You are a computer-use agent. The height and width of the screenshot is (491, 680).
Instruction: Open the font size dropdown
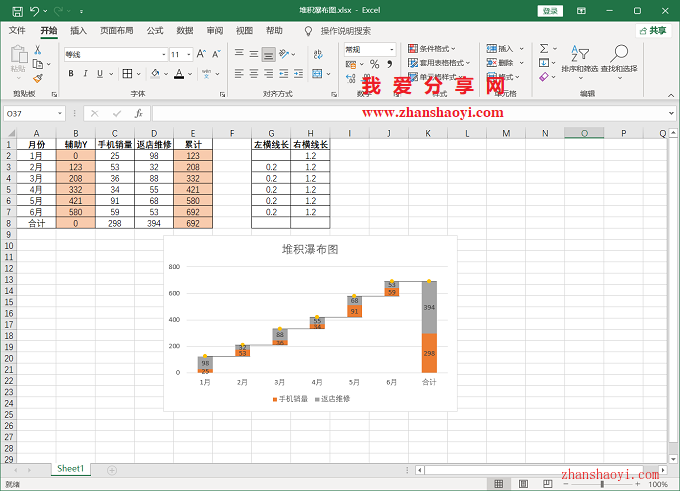tap(189, 55)
